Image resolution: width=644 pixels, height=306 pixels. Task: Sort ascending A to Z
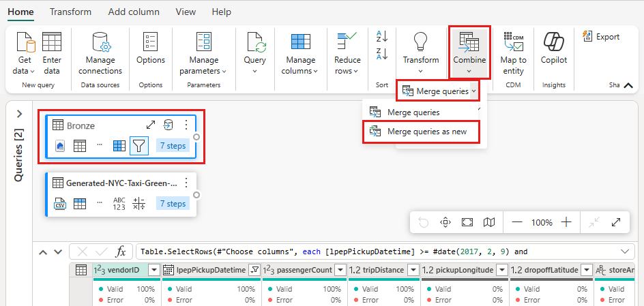point(382,37)
